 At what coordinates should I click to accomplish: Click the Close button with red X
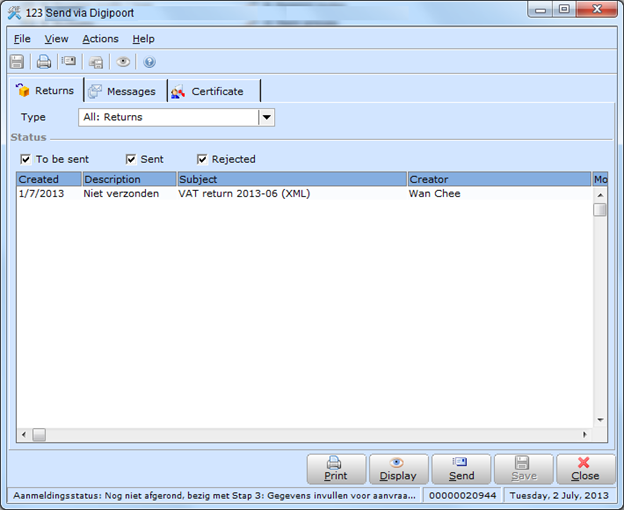click(x=585, y=469)
